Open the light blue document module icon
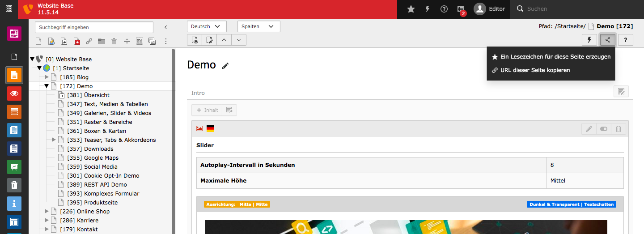Viewport: 644px width, 234px height. [14, 130]
